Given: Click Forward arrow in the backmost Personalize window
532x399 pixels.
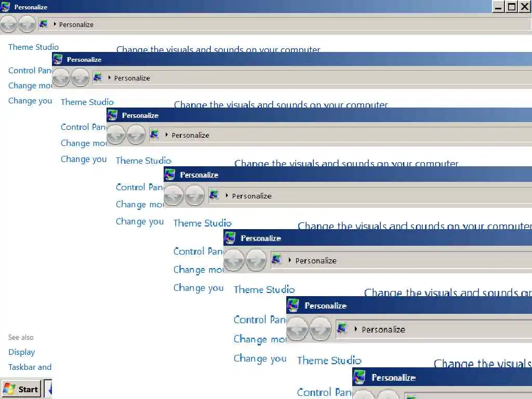Looking at the screenshot, I should point(27,24).
